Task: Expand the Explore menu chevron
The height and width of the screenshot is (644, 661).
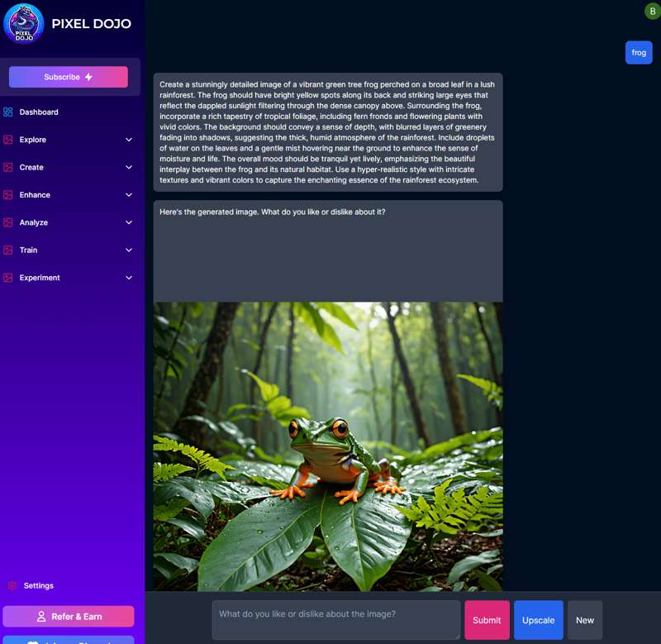Action: (x=129, y=140)
